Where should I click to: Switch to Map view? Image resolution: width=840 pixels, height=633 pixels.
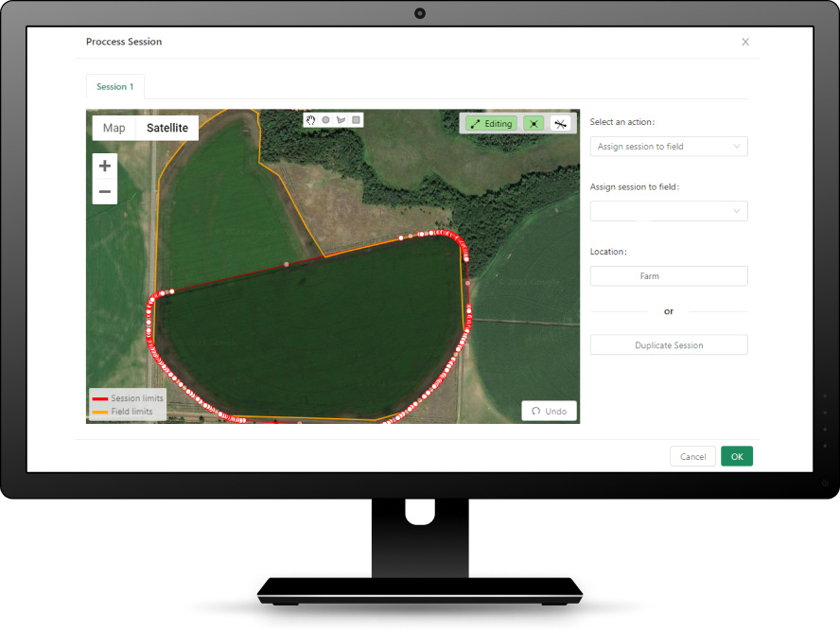114,128
